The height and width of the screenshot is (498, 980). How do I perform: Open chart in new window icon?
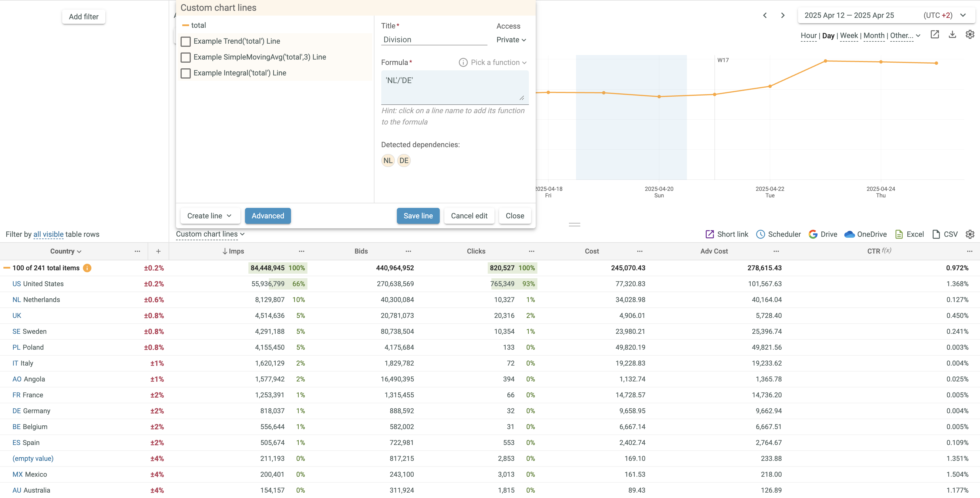[x=935, y=35]
